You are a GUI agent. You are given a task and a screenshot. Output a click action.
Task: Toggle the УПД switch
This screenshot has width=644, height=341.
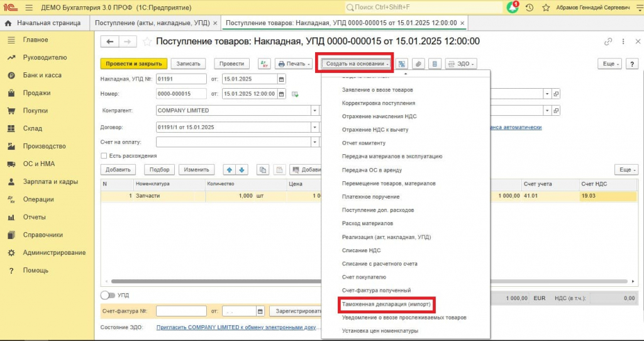pos(108,295)
